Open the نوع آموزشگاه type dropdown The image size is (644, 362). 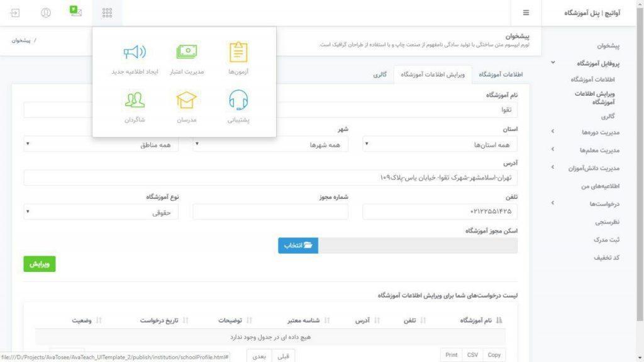pyautogui.click(x=101, y=213)
